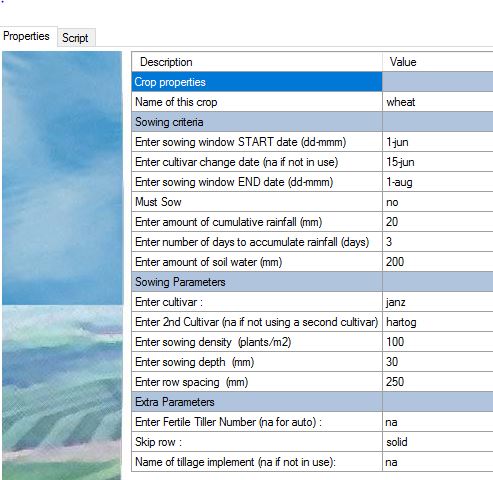Choose the cultivar value janz

[438, 302]
